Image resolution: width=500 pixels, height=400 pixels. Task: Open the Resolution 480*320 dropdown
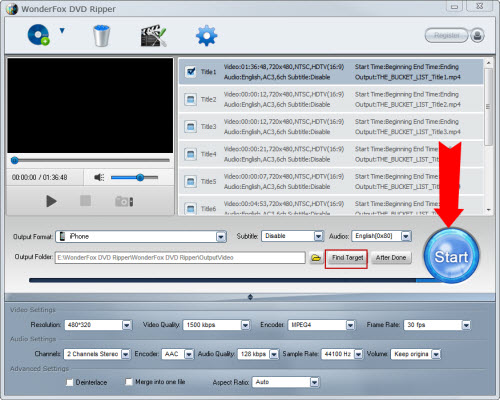click(98, 325)
